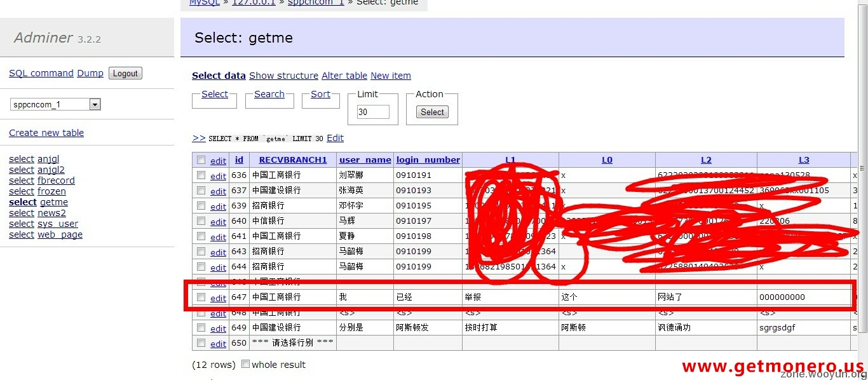Image resolution: width=868 pixels, height=380 pixels.
Task: Expand the Sort fieldset
Action: point(320,94)
